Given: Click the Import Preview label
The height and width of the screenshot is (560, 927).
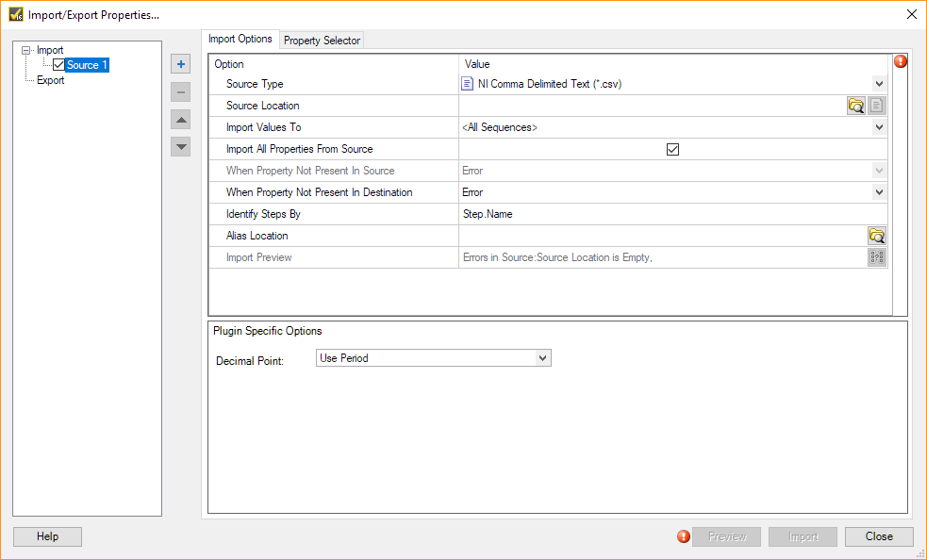Looking at the screenshot, I should pyautogui.click(x=259, y=257).
